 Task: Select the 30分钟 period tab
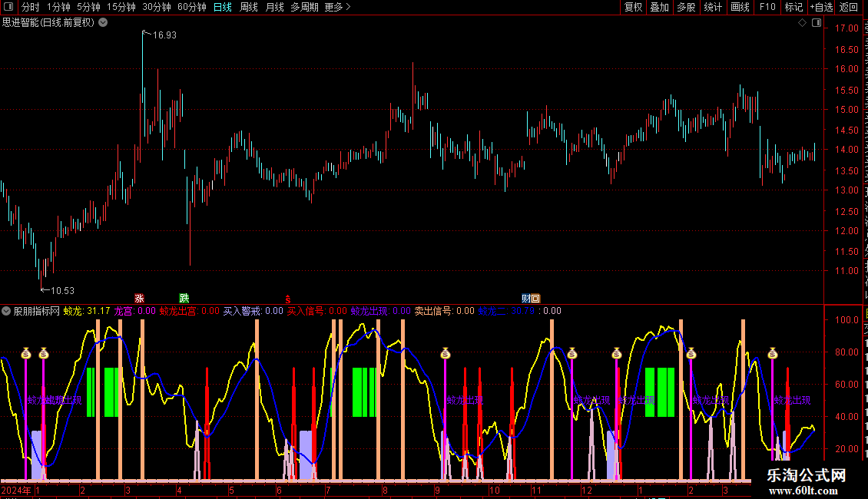(x=157, y=7)
